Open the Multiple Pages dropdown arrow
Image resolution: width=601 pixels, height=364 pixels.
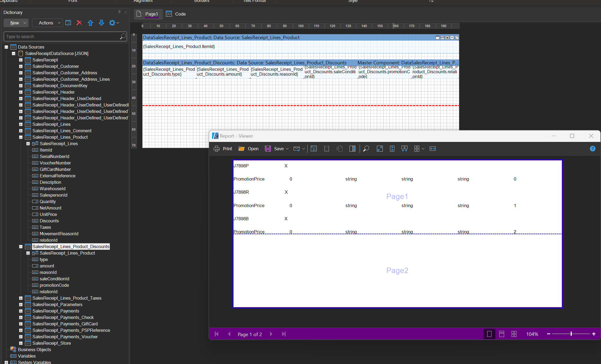[x=423, y=149]
